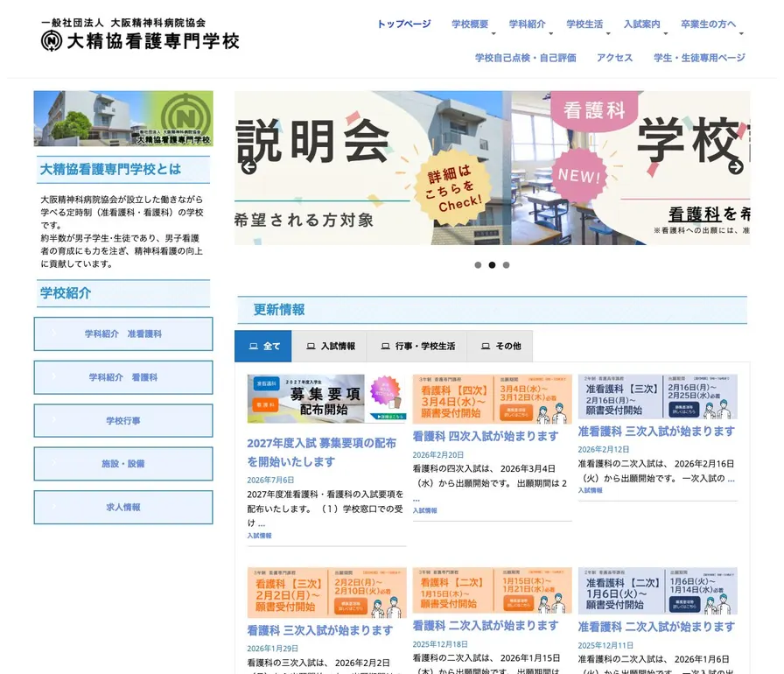Open the アクセス page
The width and height of the screenshot is (784, 674).
tap(614, 58)
